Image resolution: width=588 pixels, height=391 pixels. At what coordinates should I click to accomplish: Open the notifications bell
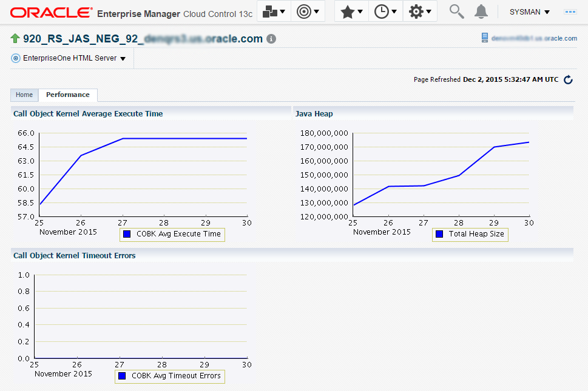click(481, 12)
